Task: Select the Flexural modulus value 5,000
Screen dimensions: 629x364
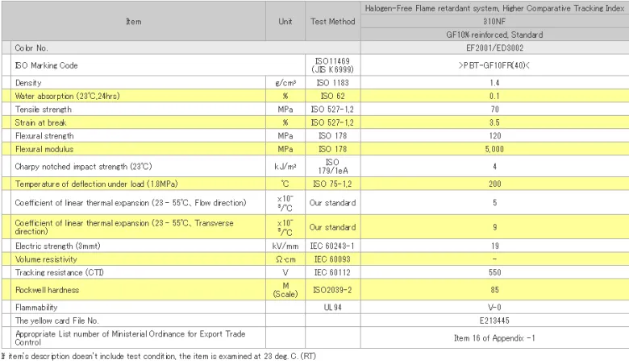Action: point(494,148)
